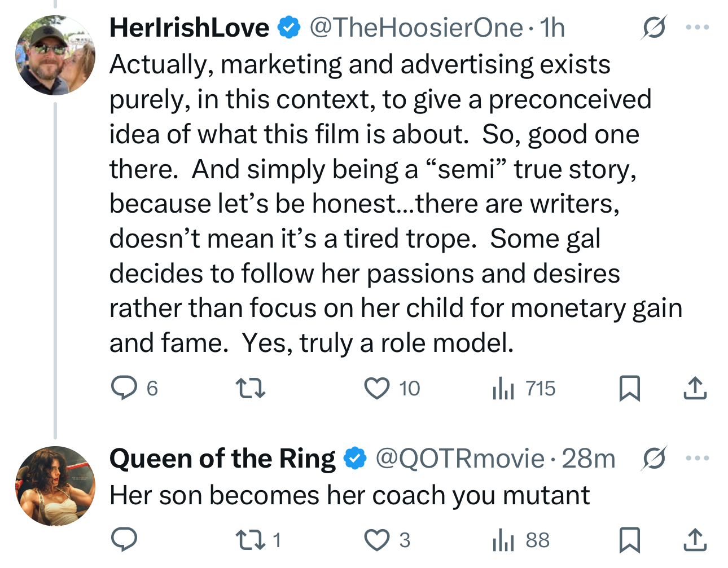Reply to HerIrishLove's tweet

point(124,388)
